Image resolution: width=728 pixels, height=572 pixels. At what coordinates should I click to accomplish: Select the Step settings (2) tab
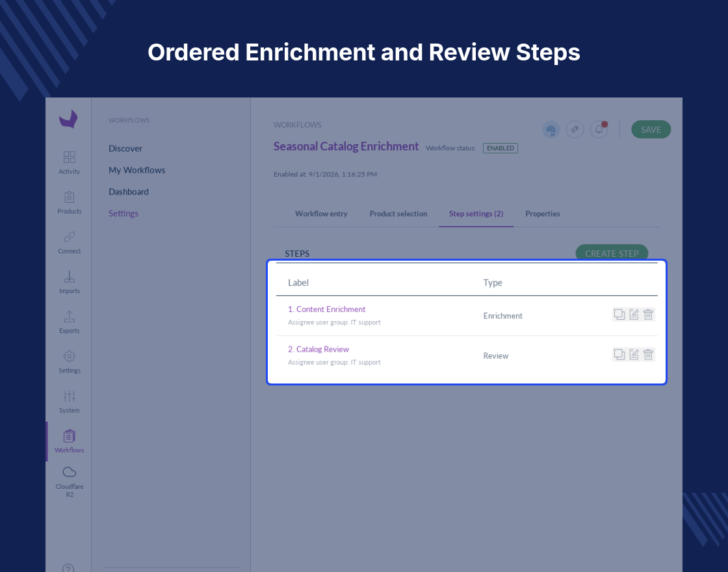tap(476, 214)
